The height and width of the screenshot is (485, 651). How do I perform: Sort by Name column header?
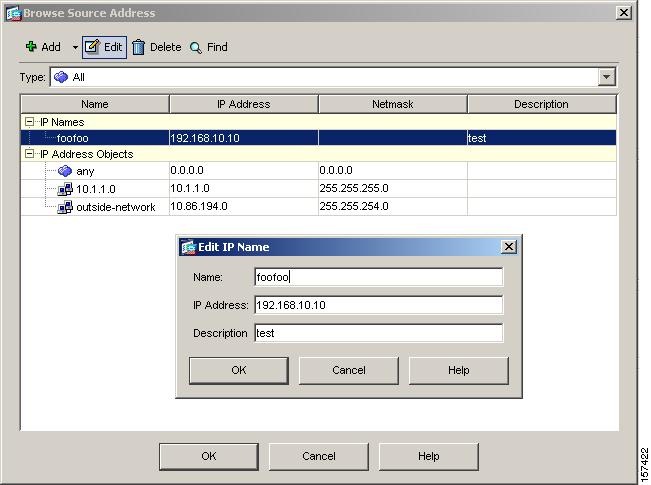95,104
